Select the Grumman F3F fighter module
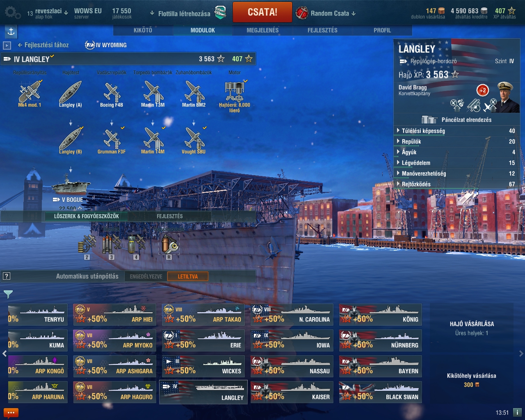The height and width of the screenshot is (420, 525). (x=112, y=139)
